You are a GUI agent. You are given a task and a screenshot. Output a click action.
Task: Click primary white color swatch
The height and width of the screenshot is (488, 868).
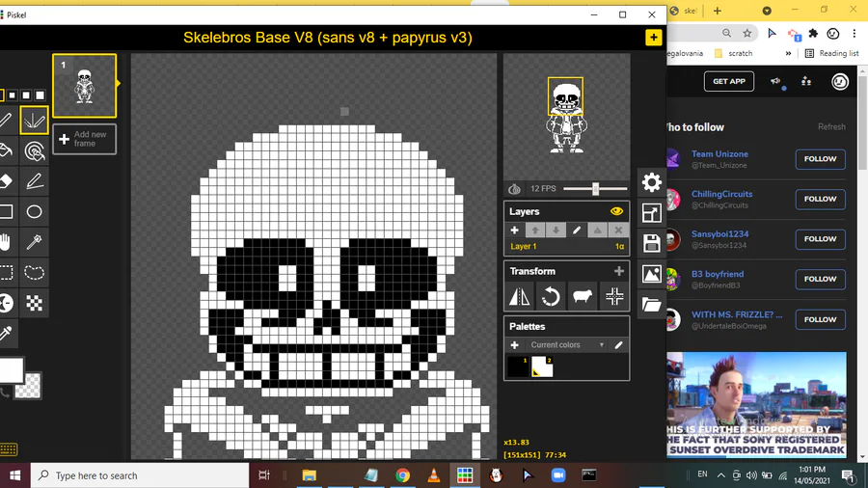click(x=10, y=370)
